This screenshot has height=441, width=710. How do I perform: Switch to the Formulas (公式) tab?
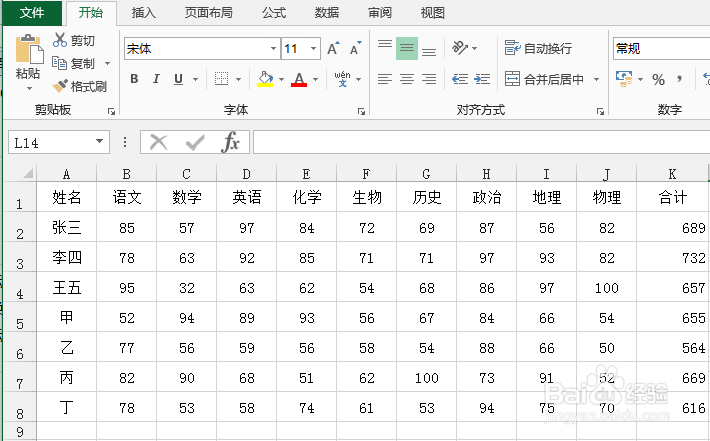pyautogui.click(x=274, y=13)
